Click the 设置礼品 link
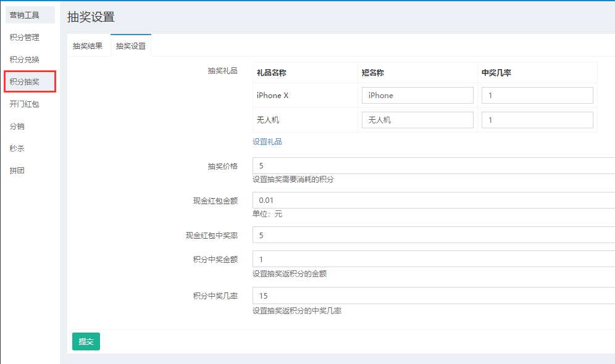The image size is (615, 364). click(x=267, y=142)
